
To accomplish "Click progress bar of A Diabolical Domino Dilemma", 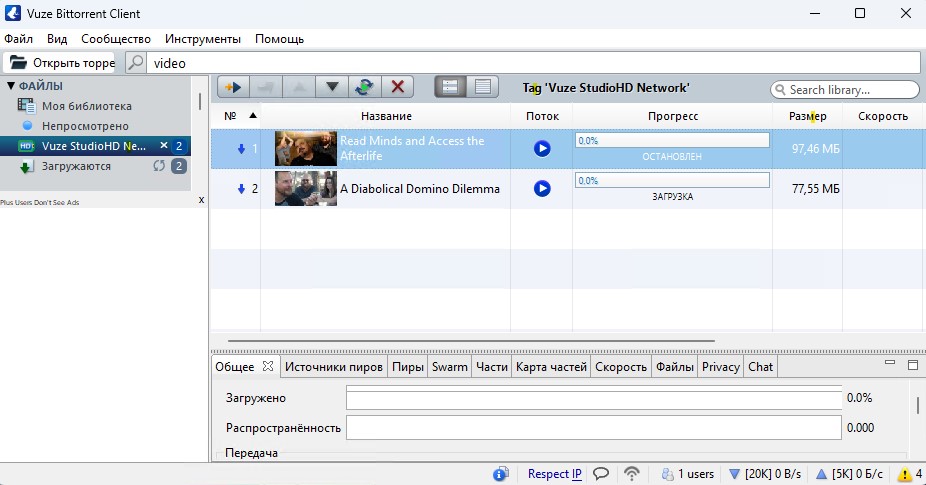I will pyautogui.click(x=672, y=180).
